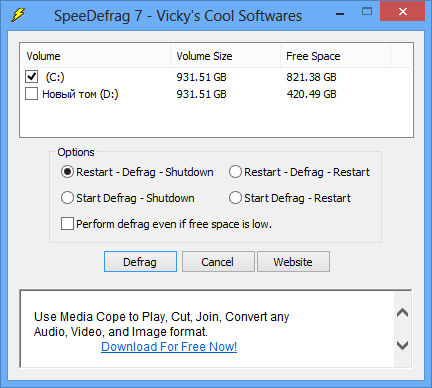Close the SpeeDefrag window
Screen dimensions: 432x388
point(403,12)
